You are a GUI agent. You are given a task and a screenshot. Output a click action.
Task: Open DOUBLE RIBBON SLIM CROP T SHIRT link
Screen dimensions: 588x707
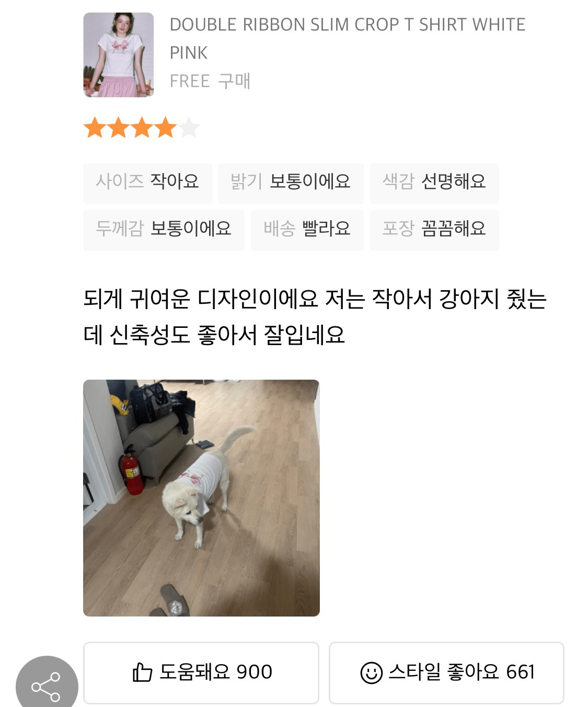tap(348, 39)
